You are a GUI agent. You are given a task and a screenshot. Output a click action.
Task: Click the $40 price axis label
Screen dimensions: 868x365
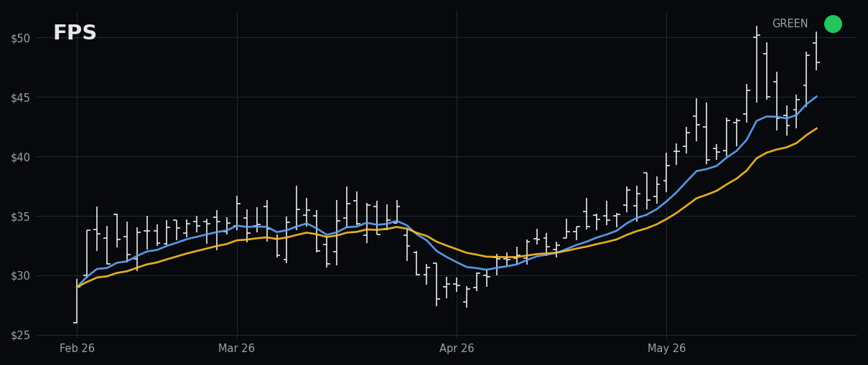20,157
